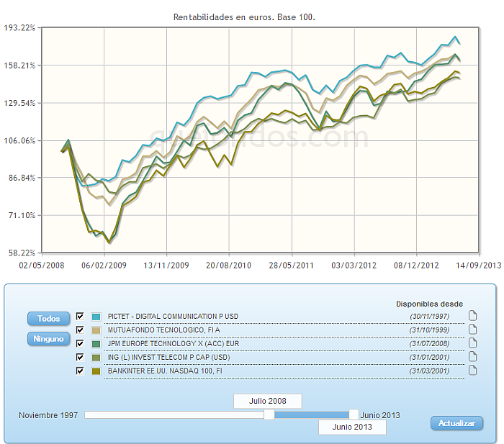Click the 02/05/2008 x-axis date

point(42,266)
